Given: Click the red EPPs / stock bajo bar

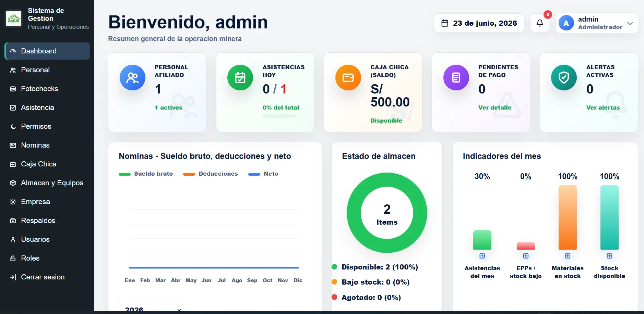Looking at the screenshot, I should [526, 246].
